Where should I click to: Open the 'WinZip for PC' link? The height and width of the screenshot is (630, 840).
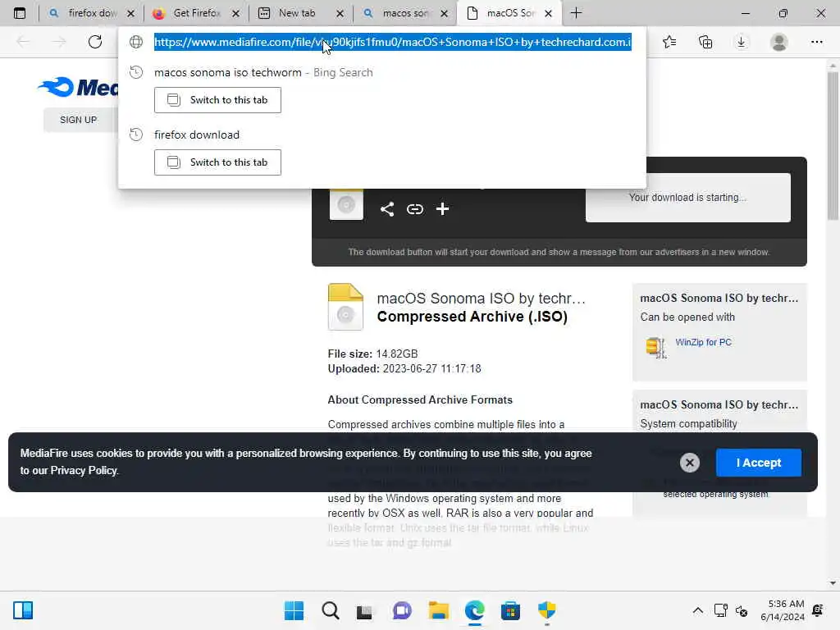click(x=703, y=342)
